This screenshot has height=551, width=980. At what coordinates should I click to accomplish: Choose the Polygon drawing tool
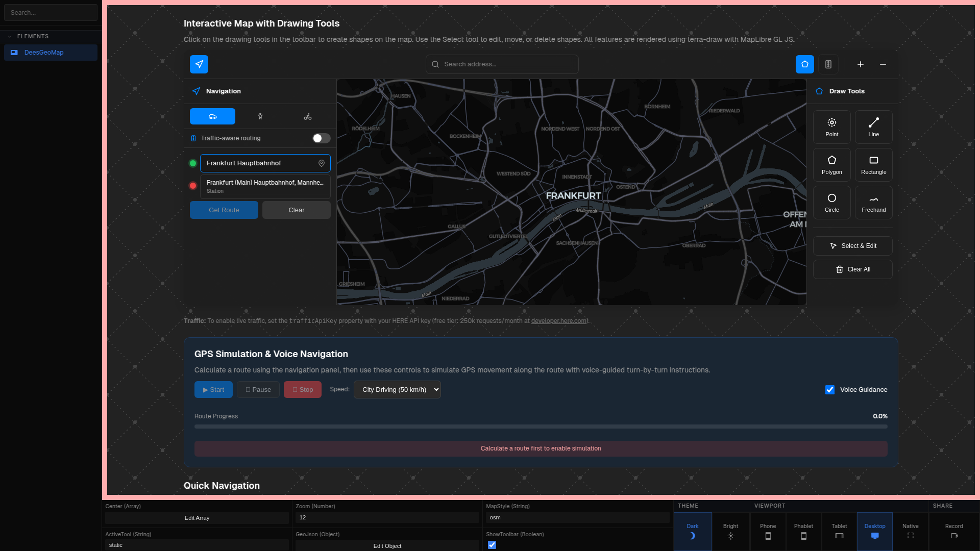831,165
